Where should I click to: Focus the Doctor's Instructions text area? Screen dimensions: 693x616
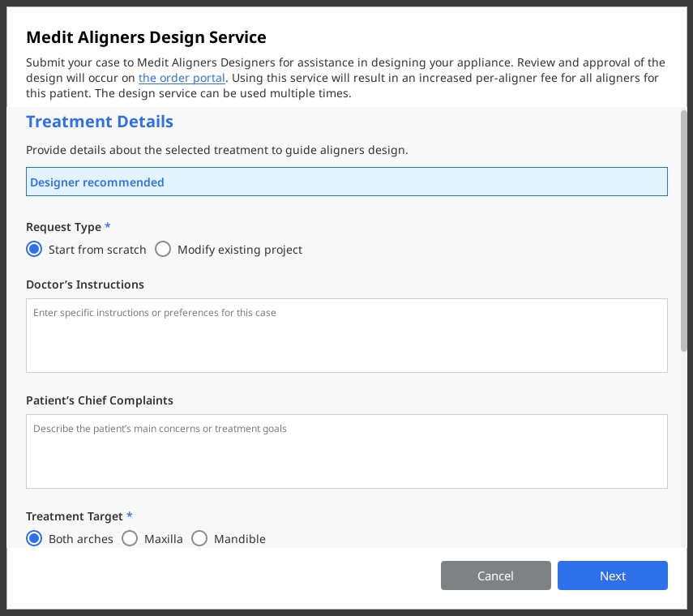[347, 336]
